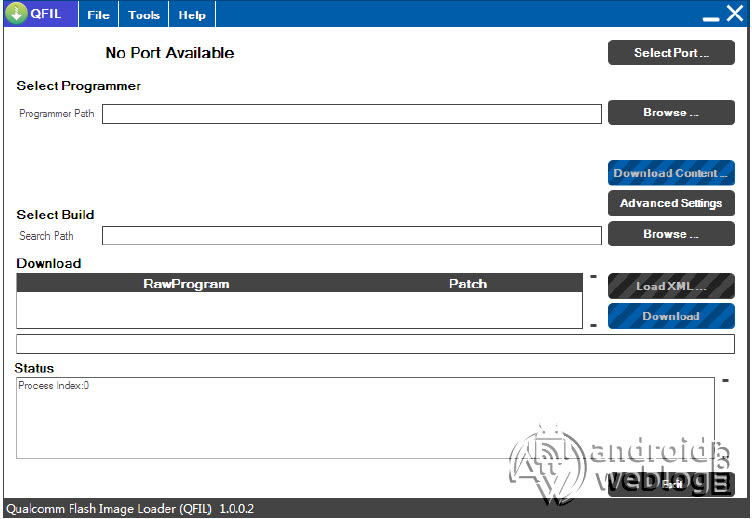
Task: Click the minus button above Load XML's left side
Action: (x=593, y=276)
